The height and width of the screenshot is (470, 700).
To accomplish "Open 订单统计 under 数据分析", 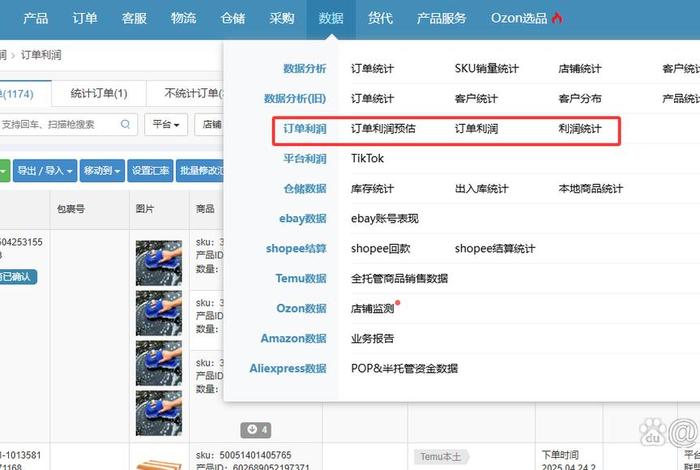I will coord(372,69).
